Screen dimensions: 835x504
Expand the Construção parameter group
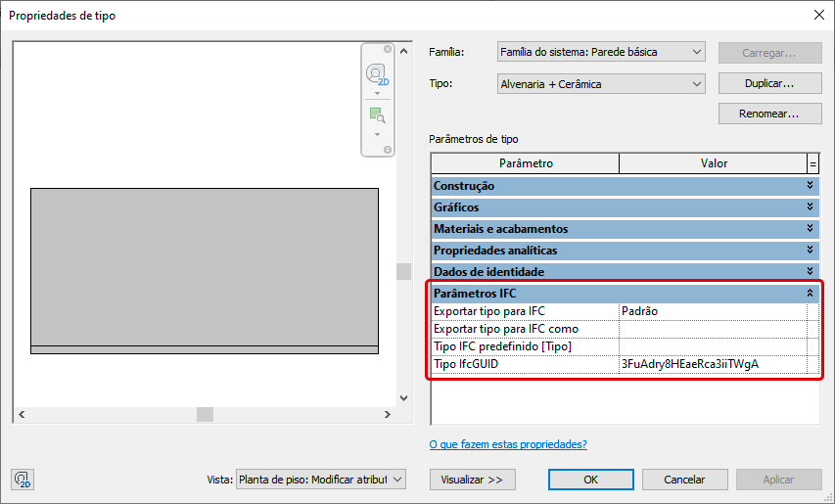pos(810,186)
